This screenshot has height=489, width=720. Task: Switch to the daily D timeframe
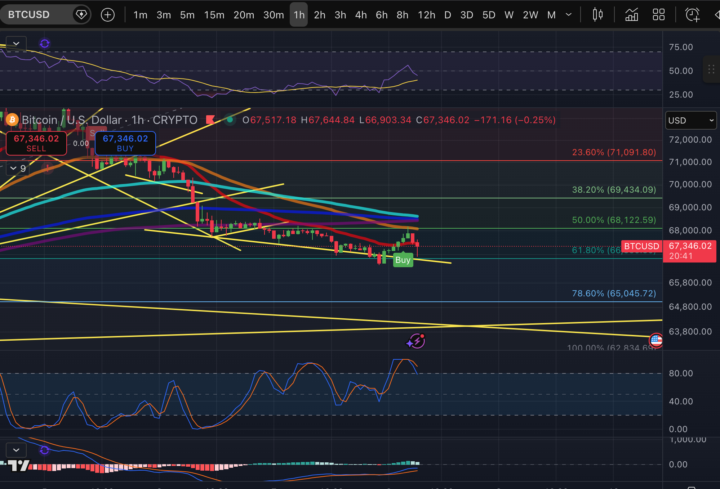pyautogui.click(x=448, y=15)
